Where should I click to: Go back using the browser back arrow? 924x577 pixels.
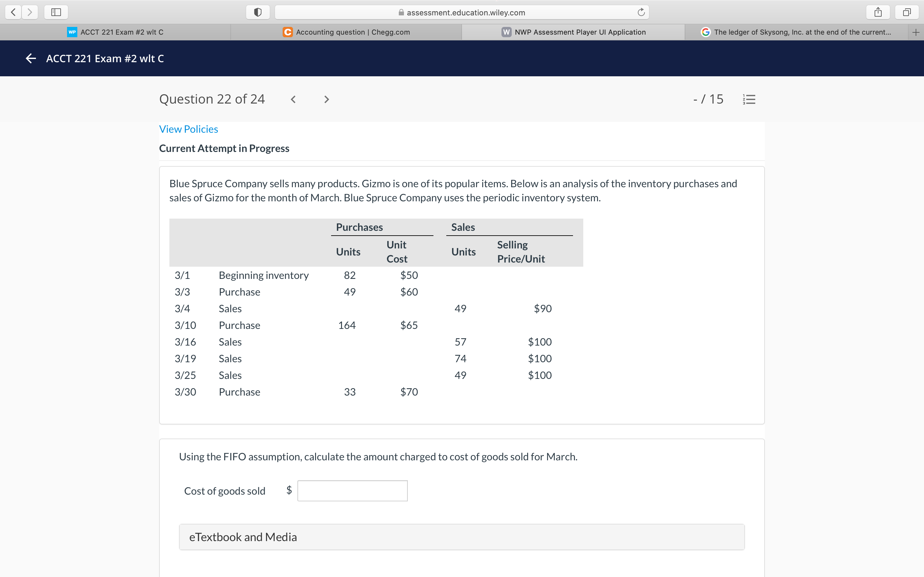(13, 12)
